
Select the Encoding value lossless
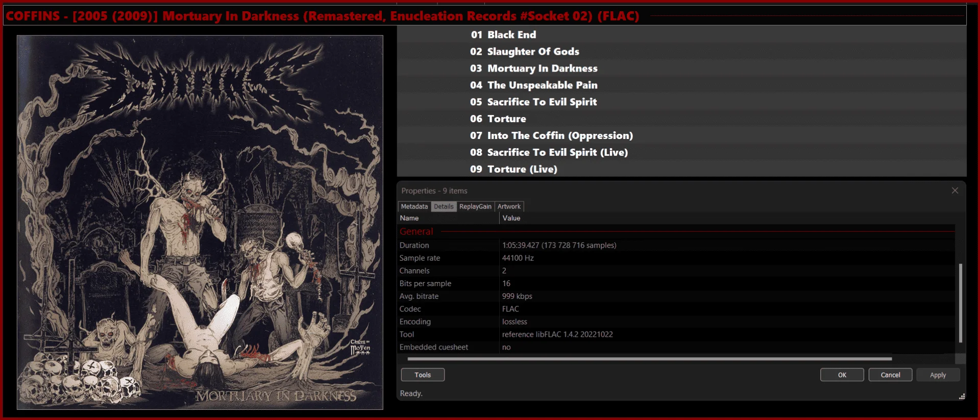pyautogui.click(x=514, y=322)
